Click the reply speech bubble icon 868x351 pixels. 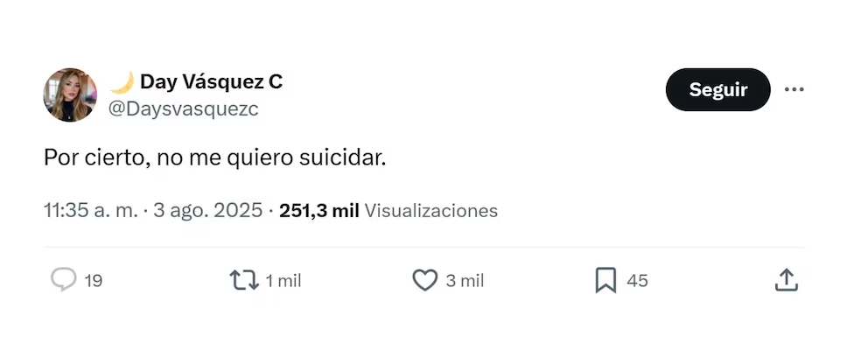coord(63,280)
